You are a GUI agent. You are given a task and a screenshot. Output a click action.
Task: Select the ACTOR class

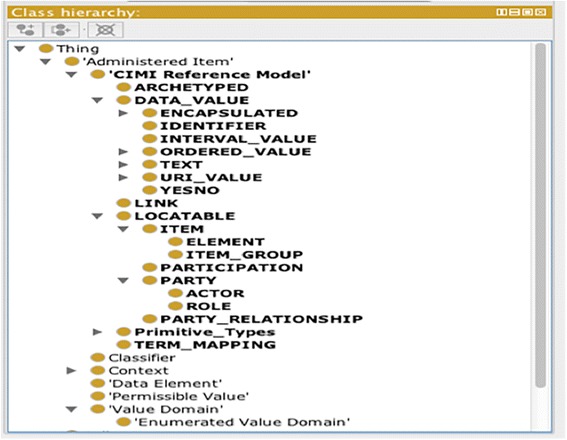tap(215, 294)
